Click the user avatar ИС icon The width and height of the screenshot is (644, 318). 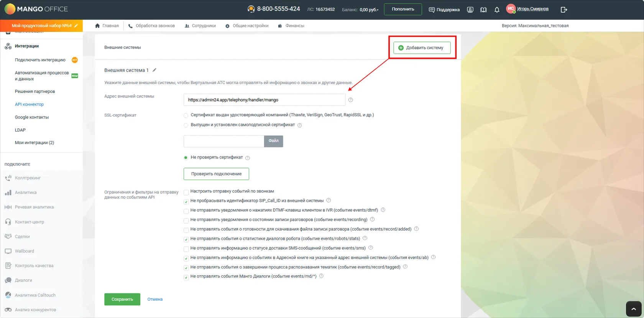click(511, 9)
